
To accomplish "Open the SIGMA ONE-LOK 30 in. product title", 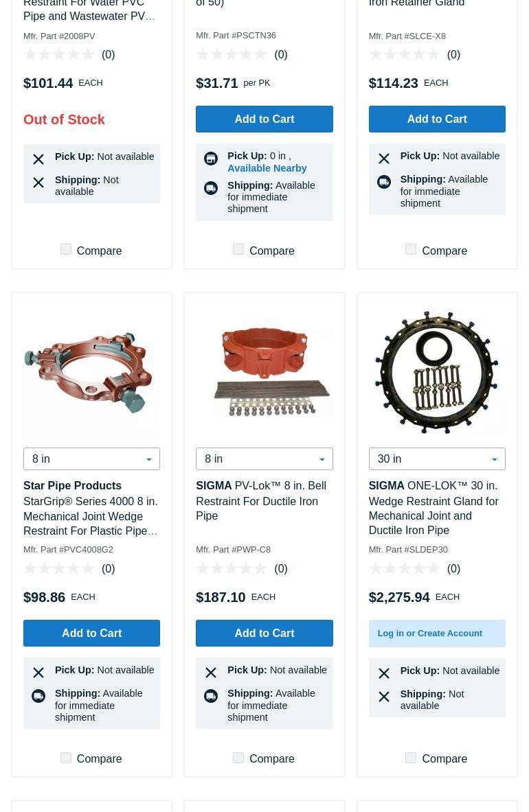I will pyautogui.click(x=434, y=508).
